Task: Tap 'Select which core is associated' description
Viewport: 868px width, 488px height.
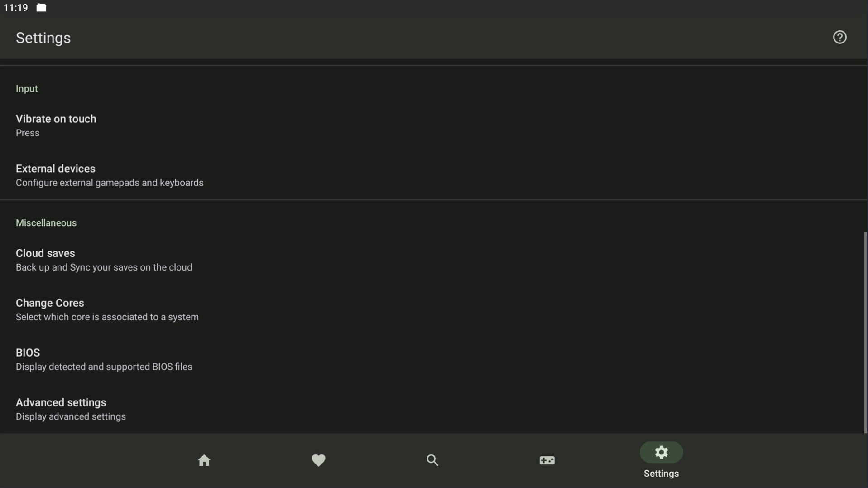Action: point(107,317)
